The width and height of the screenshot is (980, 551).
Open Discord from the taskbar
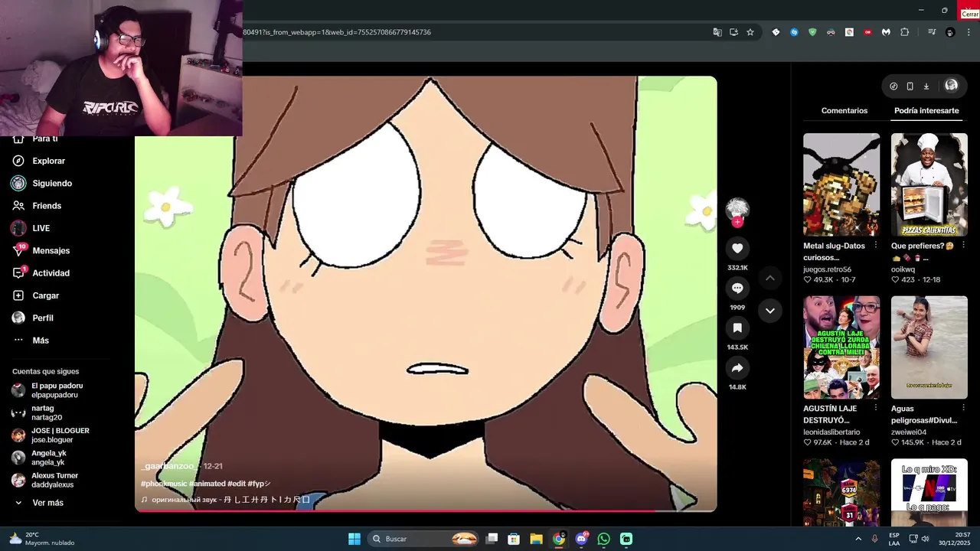point(581,539)
